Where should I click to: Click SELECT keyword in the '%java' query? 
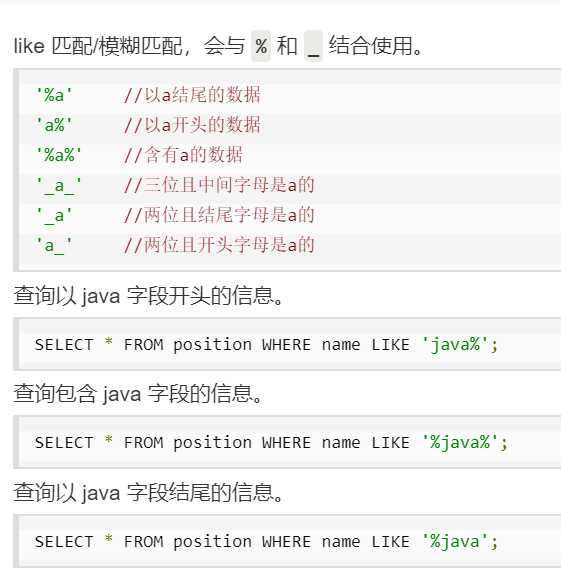64,542
